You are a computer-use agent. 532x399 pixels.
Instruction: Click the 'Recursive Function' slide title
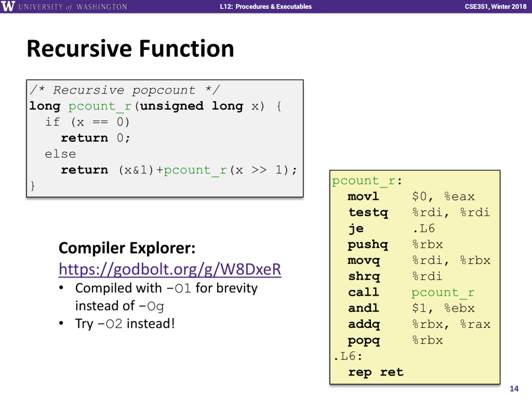[x=130, y=49]
